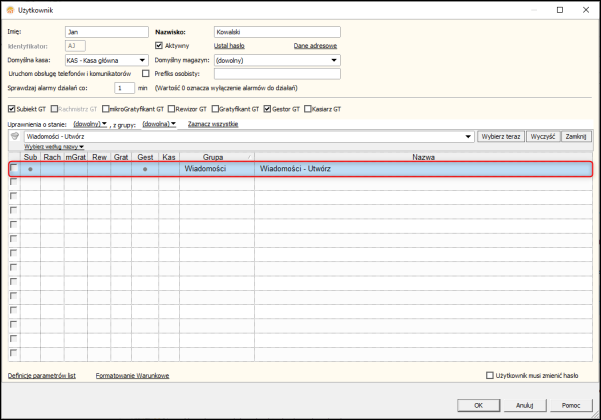Click the Rach column header
This screenshot has width=601, height=420.
pyautogui.click(x=52, y=157)
